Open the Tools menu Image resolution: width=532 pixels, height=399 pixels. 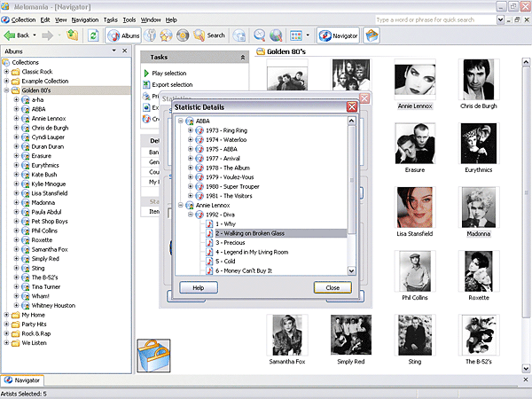pos(129,20)
